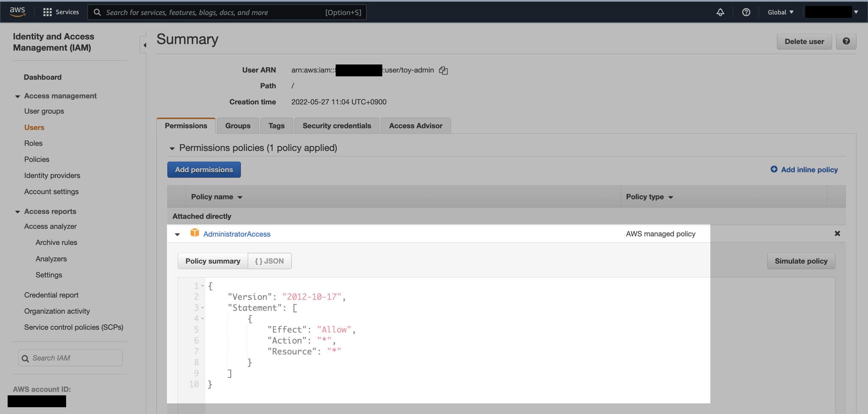The width and height of the screenshot is (868, 414).
Task: Open the Global region dropdown
Action: pyautogui.click(x=780, y=12)
